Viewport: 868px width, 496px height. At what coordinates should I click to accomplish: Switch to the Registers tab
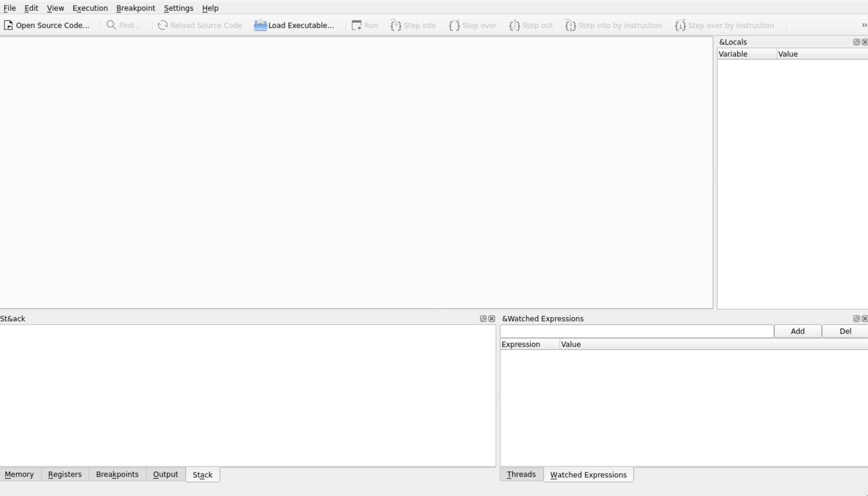pyautogui.click(x=65, y=475)
